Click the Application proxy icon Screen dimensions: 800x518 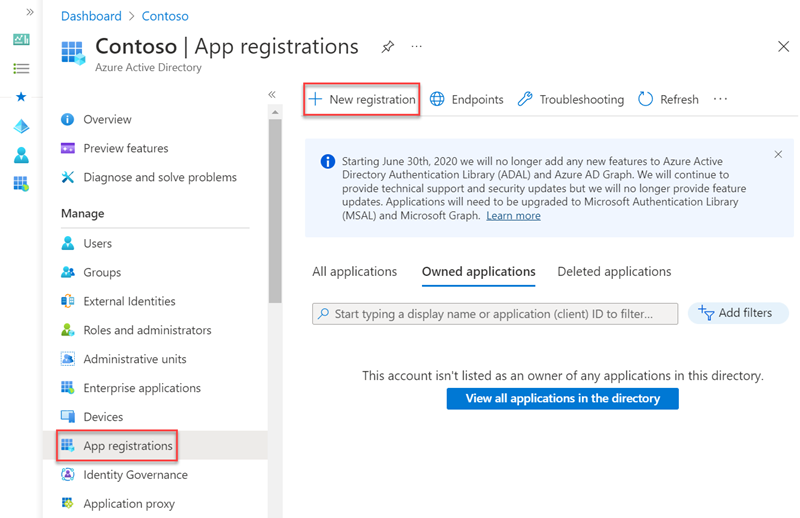67,503
